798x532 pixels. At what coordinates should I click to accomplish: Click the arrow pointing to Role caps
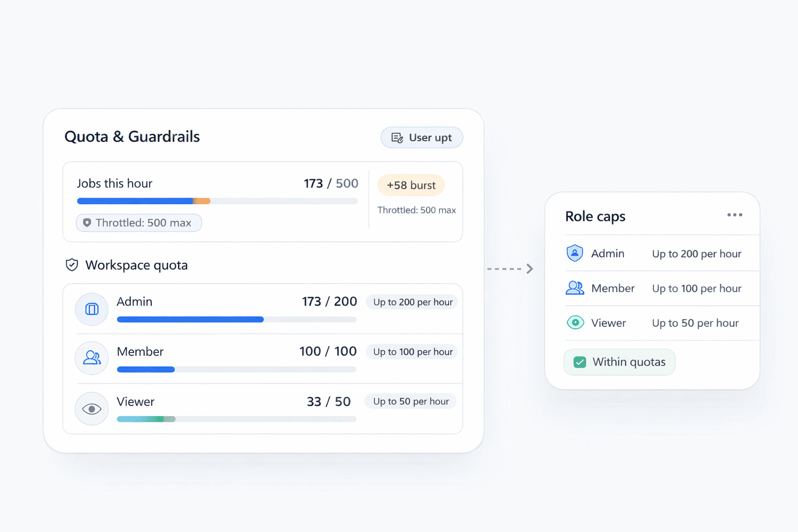tap(529, 269)
